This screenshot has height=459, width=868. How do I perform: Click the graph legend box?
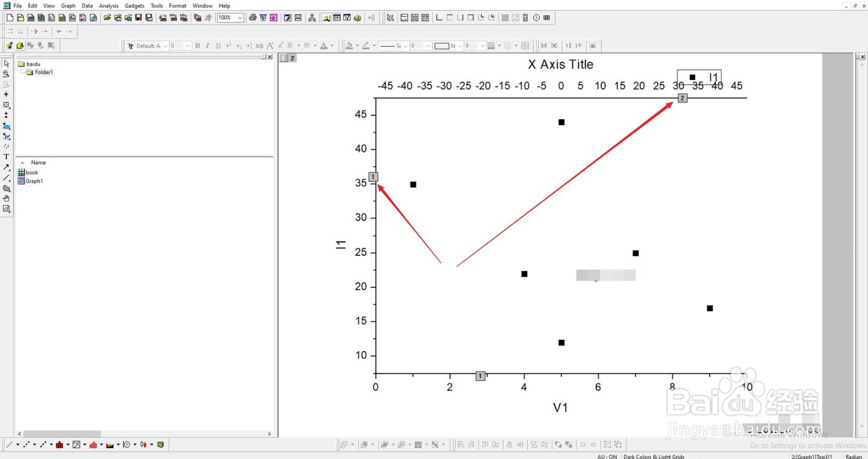(699, 77)
